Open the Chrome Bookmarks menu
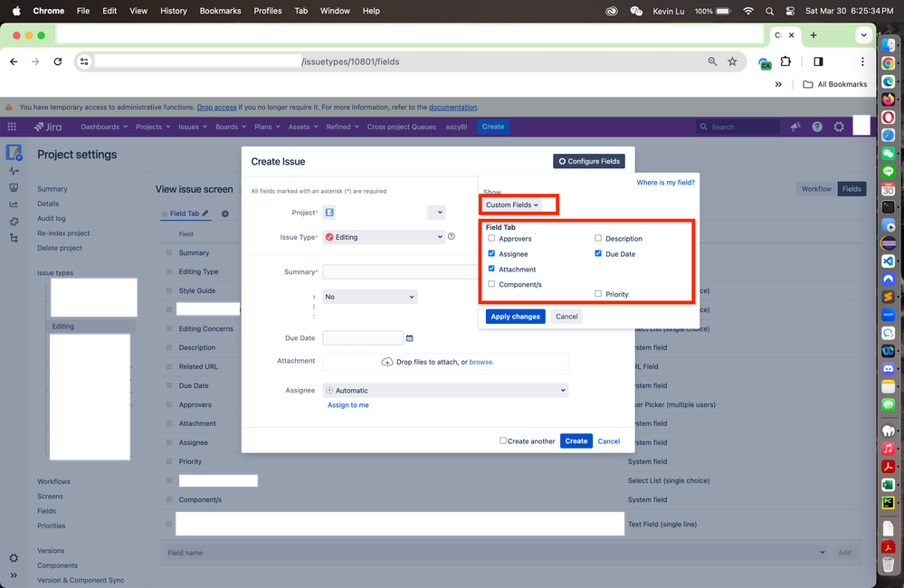 coord(220,11)
